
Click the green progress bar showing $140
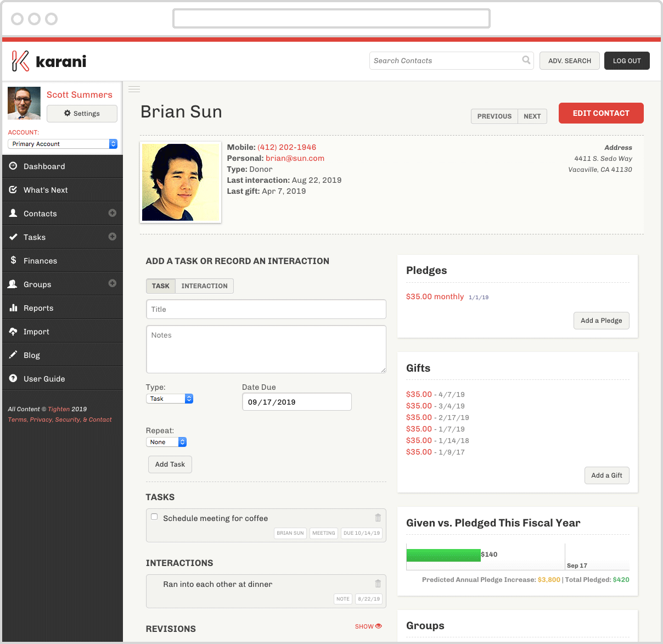click(443, 555)
